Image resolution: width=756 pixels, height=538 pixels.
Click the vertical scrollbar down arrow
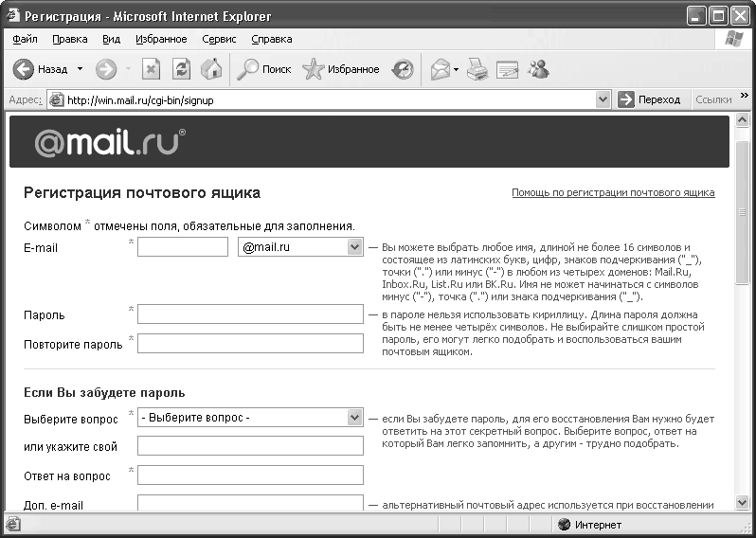[x=743, y=502]
